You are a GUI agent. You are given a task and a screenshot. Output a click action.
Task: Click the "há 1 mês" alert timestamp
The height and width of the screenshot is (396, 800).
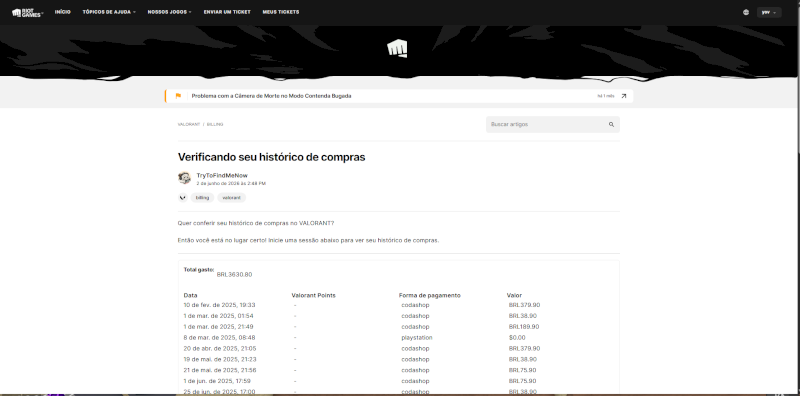(x=606, y=96)
